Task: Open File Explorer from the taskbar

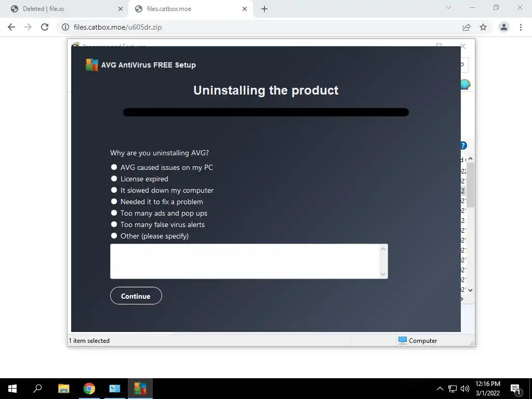Action: tap(63, 389)
